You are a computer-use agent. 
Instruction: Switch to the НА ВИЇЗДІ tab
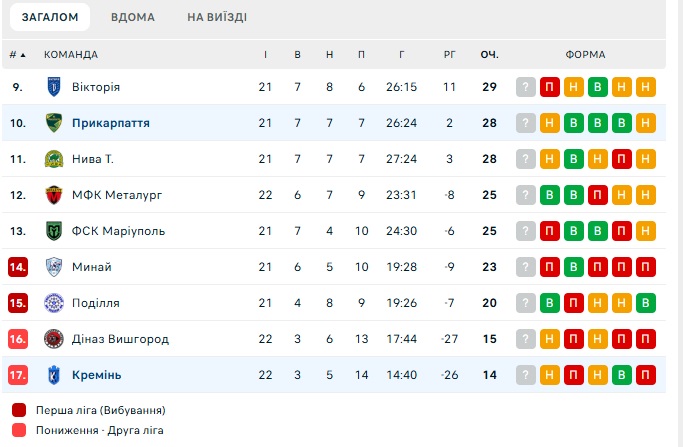[x=217, y=17]
